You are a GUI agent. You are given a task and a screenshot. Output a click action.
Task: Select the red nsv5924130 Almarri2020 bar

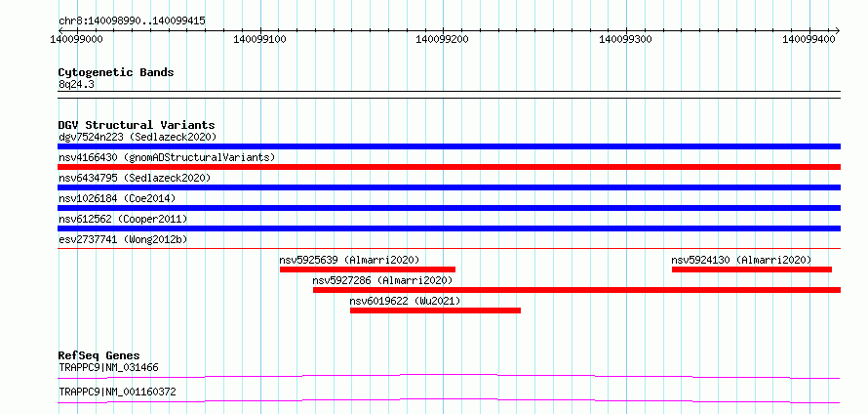pyautogui.click(x=752, y=269)
